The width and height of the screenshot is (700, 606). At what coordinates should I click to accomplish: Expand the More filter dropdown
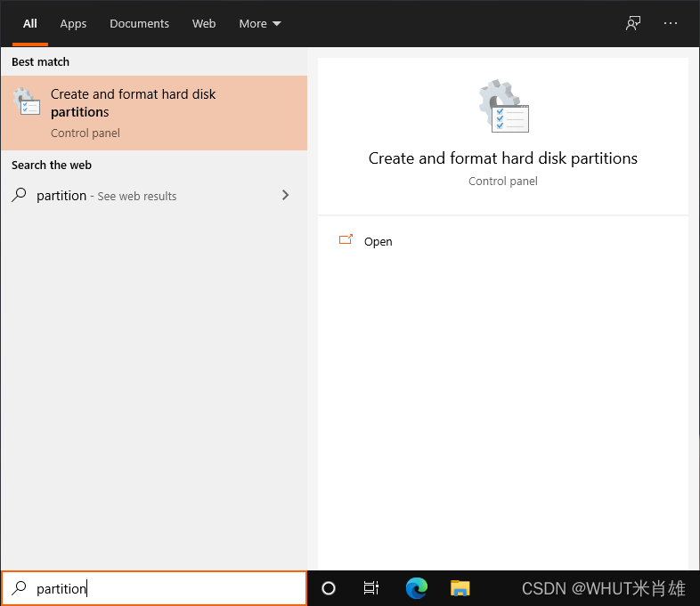click(x=259, y=24)
